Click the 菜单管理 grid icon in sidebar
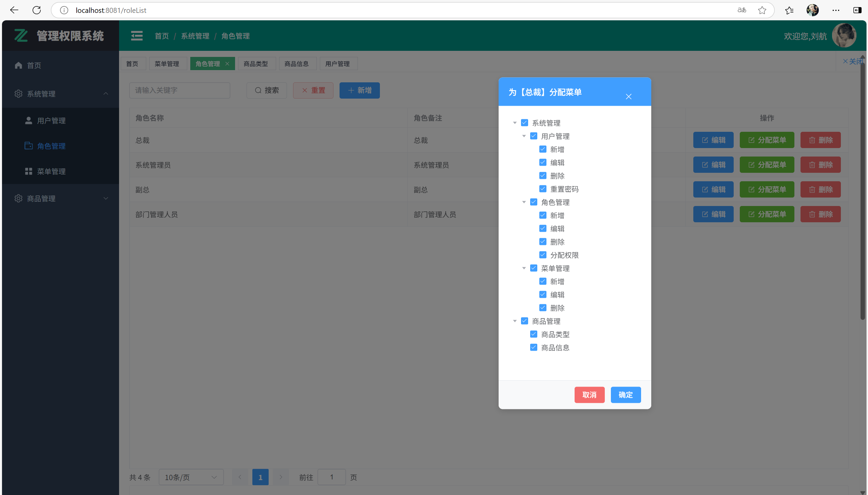The height and width of the screenshot is (495, 868). pyautogui.click(x=28, y=171)
